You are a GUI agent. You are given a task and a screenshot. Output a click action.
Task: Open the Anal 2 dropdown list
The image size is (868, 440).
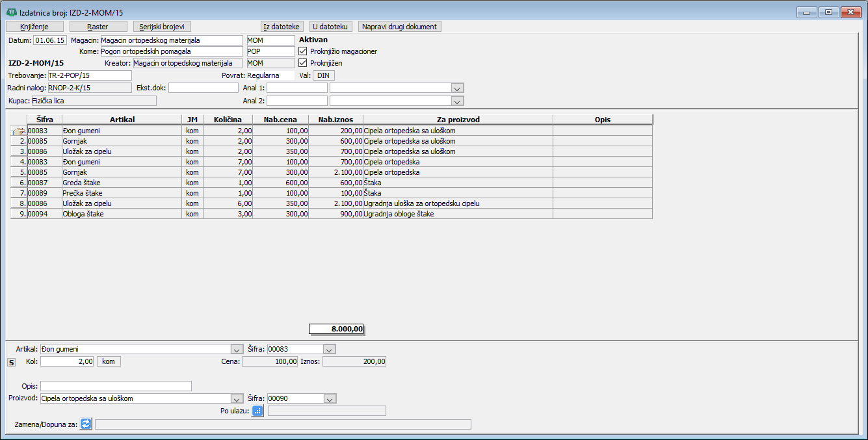457,101
